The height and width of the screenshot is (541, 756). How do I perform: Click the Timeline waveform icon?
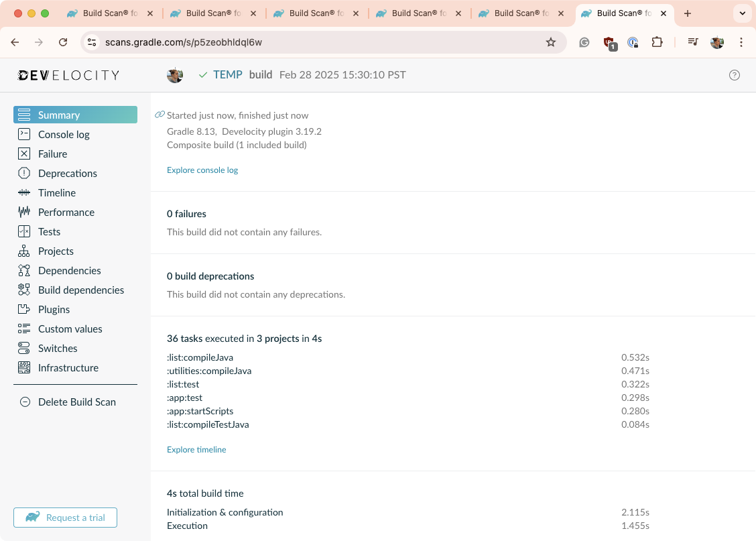[x=24, y=192]
